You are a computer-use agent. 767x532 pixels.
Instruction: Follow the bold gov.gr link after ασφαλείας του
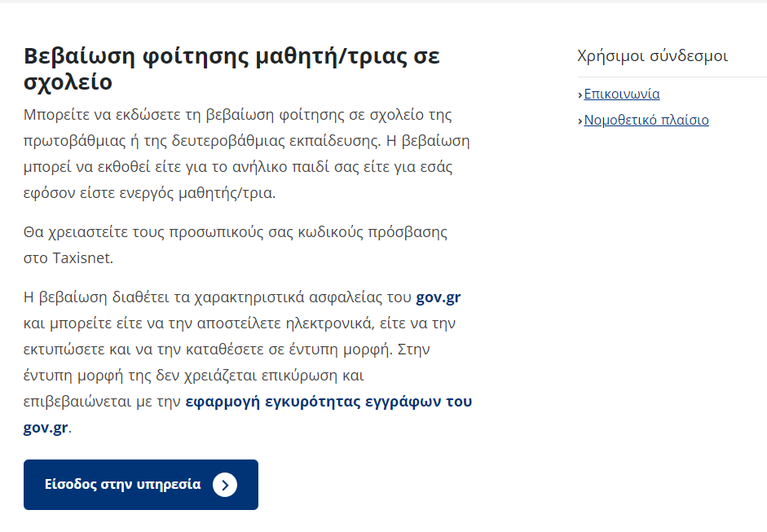[439, 297]
